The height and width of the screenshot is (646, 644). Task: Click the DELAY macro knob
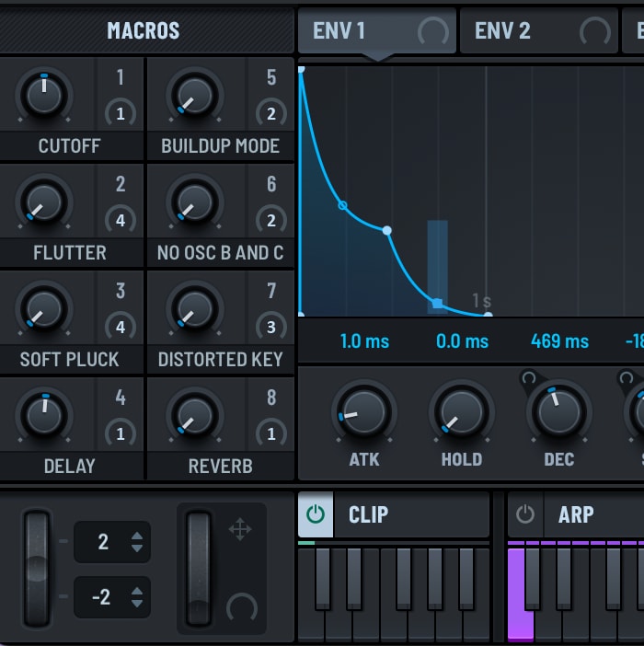pos(44,415)
